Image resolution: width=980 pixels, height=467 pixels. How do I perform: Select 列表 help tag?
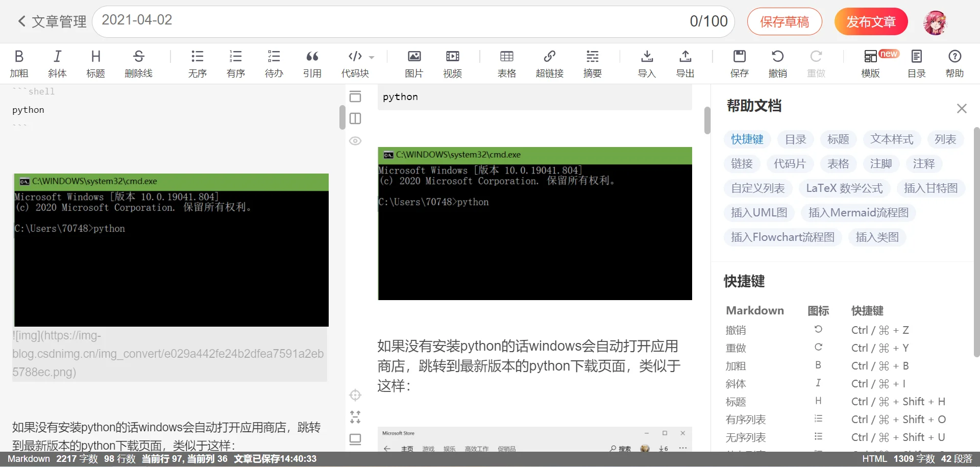click(x=945, y=139)
